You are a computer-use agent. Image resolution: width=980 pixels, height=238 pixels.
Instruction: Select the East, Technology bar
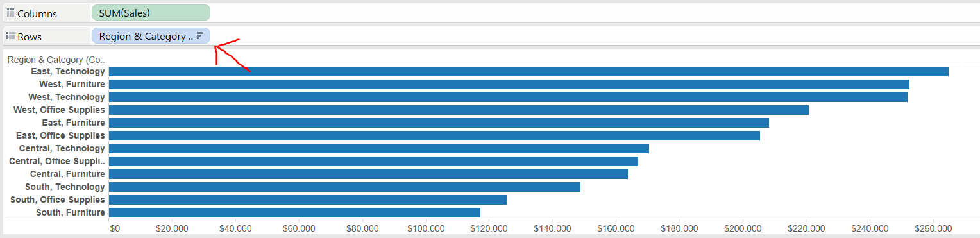(x=528, y=71)
